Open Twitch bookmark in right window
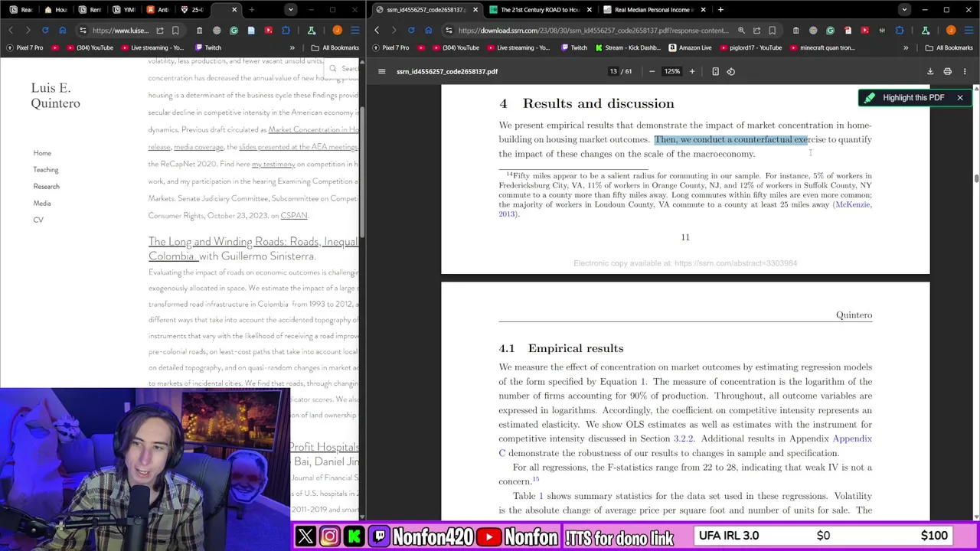The image size is (980, 551). pos(573,47)
